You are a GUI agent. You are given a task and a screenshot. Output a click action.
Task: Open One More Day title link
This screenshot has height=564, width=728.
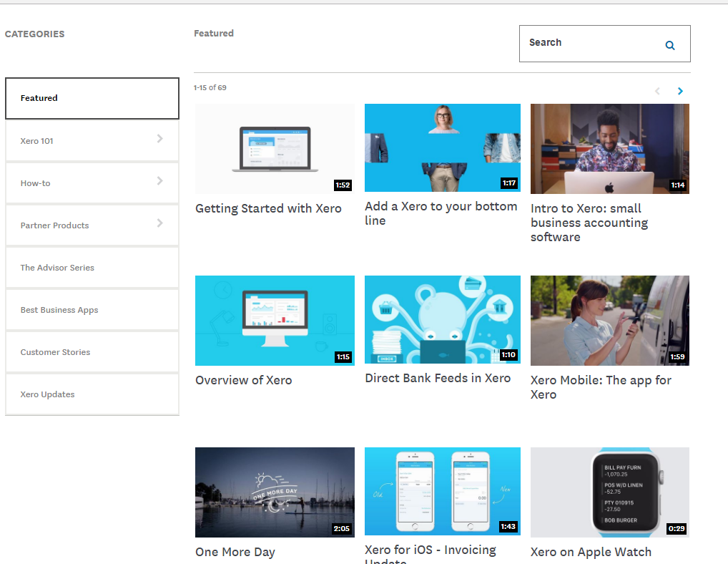coord(235,553)
